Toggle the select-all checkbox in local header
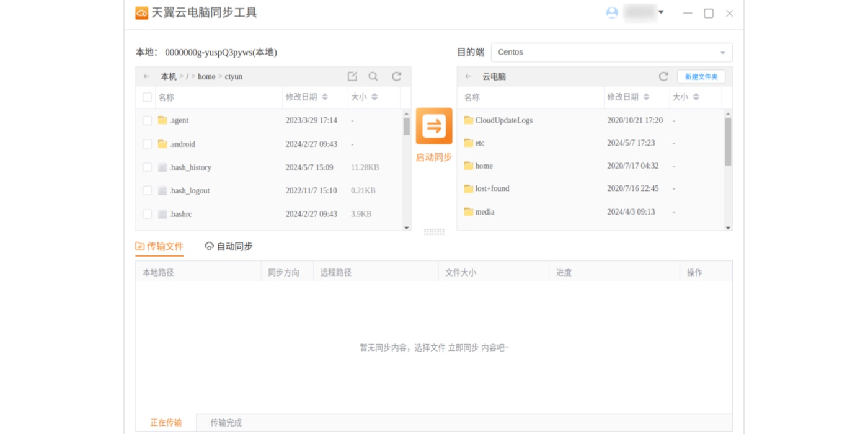The height and width of the screenshot is (434, 868). [147, 97]
